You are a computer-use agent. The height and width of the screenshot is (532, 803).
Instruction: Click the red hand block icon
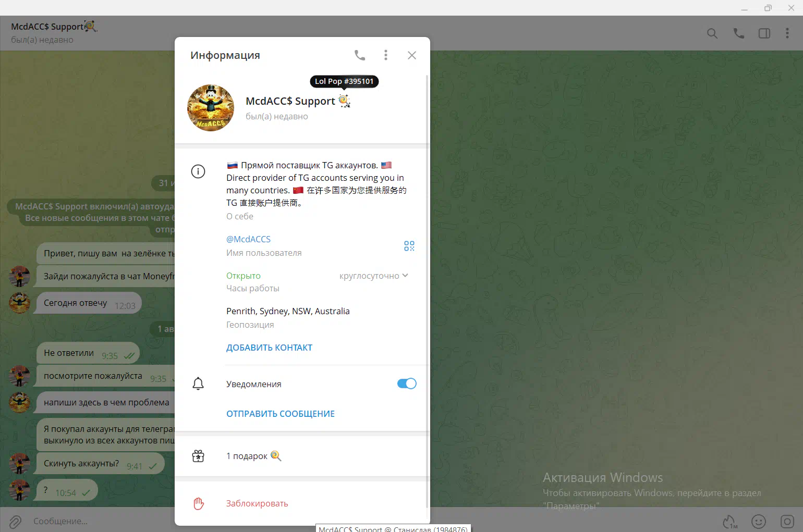(x=199, y=504)
